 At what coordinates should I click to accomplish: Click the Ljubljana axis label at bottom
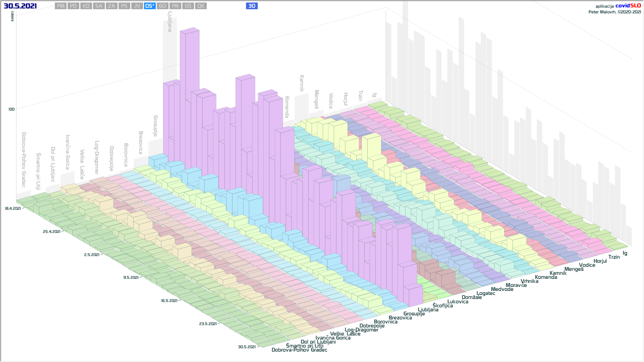[428, 310]
